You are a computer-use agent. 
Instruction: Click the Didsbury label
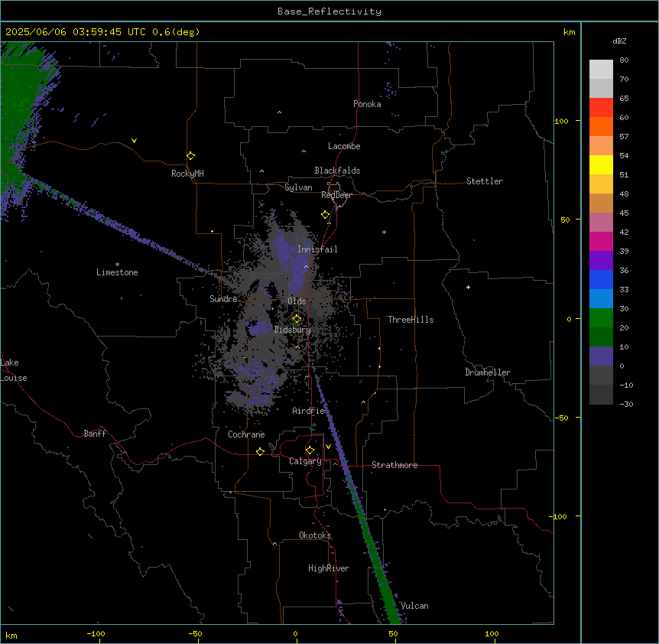tap(293, 330)
